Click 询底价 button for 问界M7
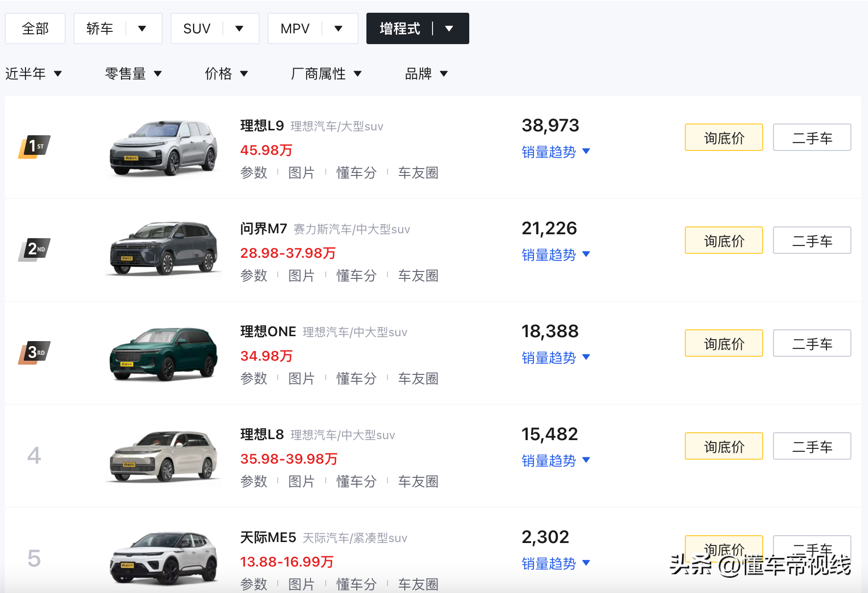This screenshot has width=868, height=593. pos(723,240)
